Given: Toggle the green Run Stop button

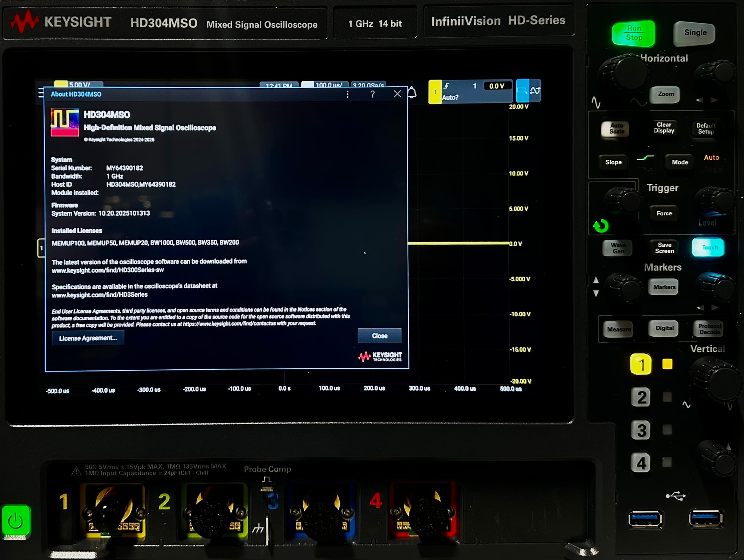Looking at the screenshot, I should tap(634, 33).
